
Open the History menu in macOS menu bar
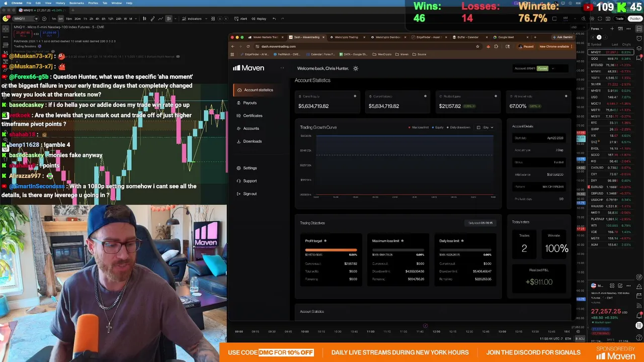[60, 3]
